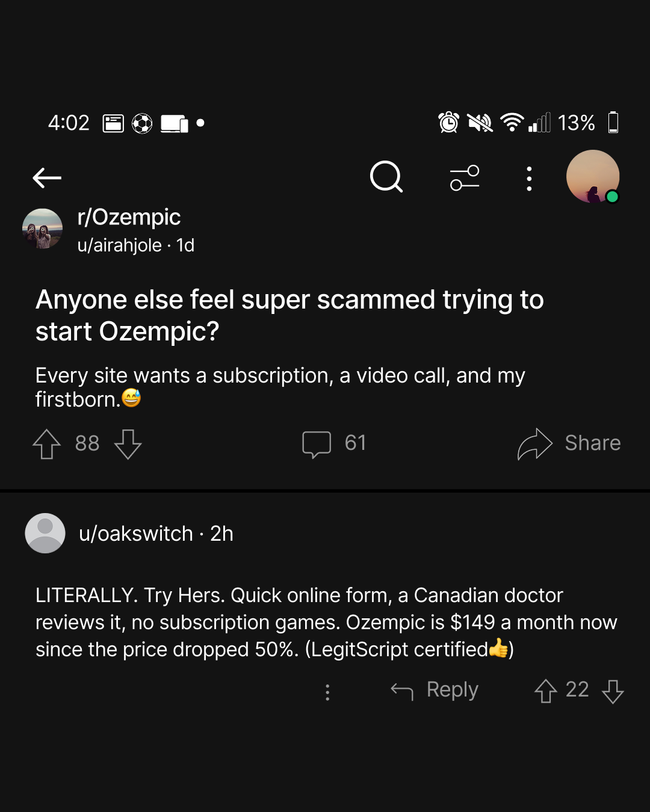Open the 61 comments icon
Screen dimensions: 650x812
click(317, 444)
